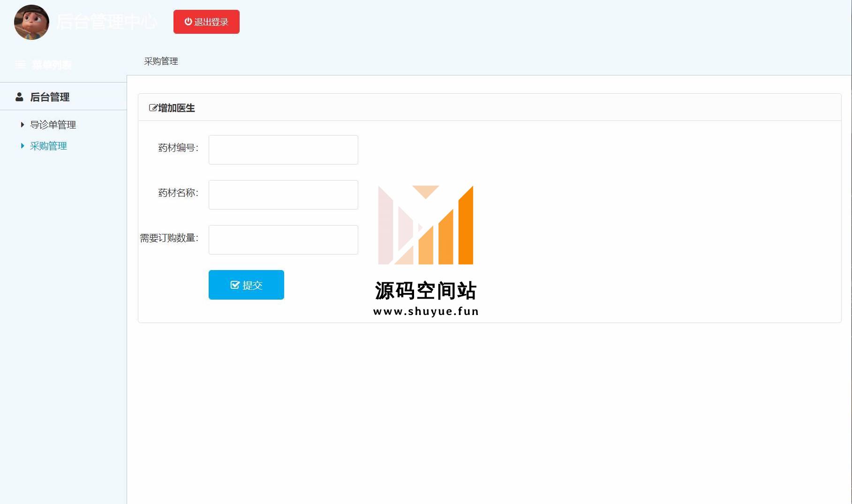Click the 后台管理中心 header title
The image size is (852, 504).
(106, 22)
